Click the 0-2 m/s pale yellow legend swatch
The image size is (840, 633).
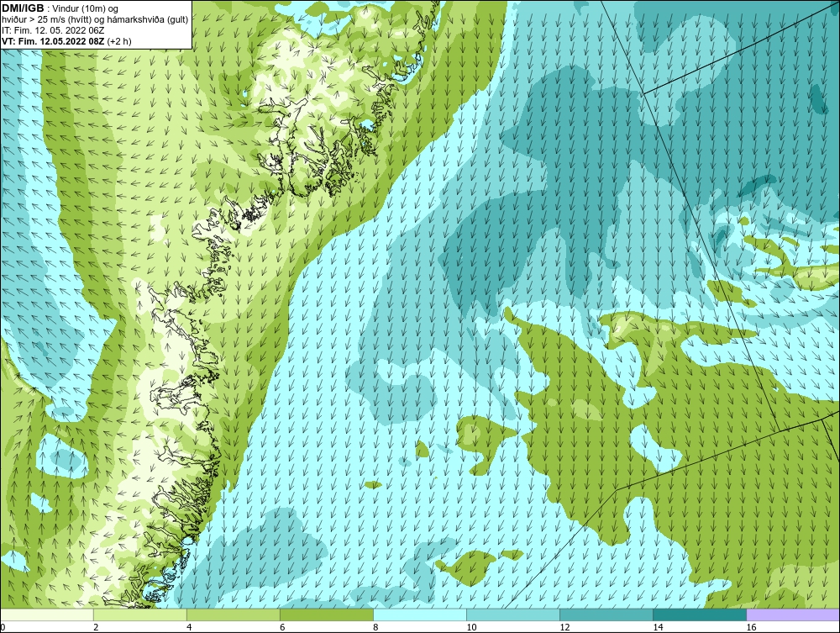click(47, 615)
